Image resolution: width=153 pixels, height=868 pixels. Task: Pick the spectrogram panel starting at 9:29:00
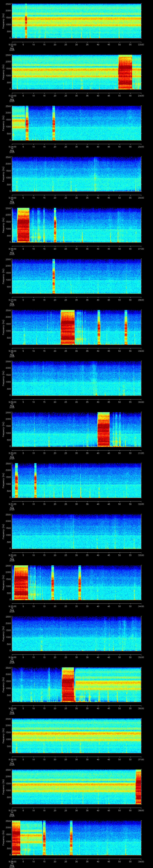pos(76,378)
